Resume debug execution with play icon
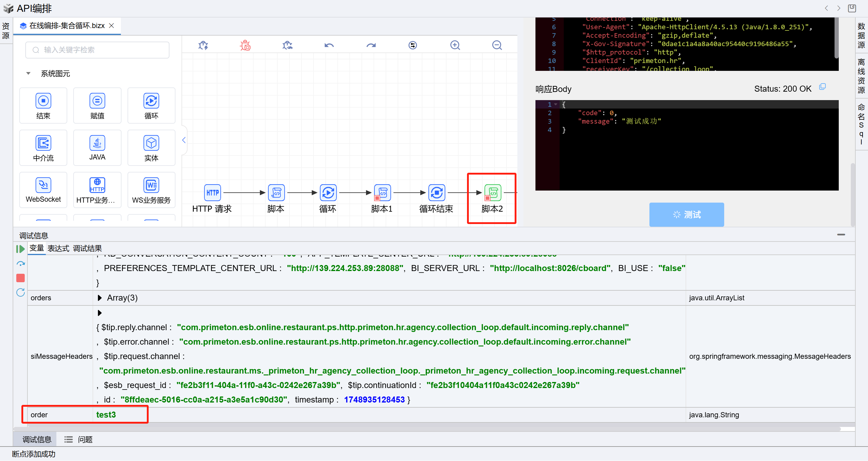Image resolution: width=868 pixels, height=461 pixels. [x=20, y=249]
